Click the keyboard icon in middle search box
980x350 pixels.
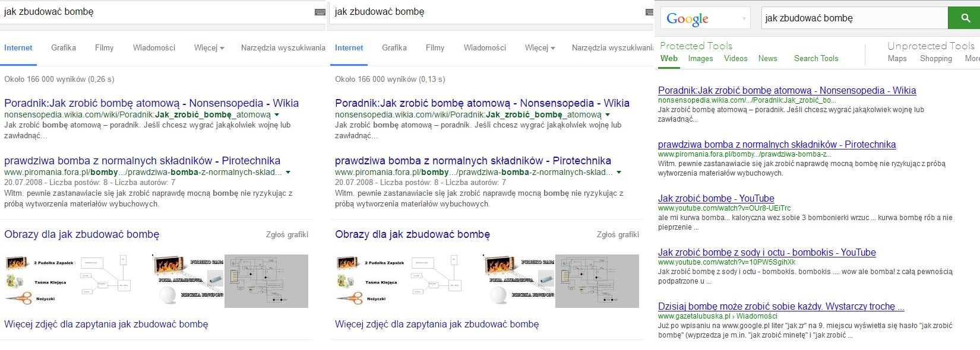tap(650, 12)
